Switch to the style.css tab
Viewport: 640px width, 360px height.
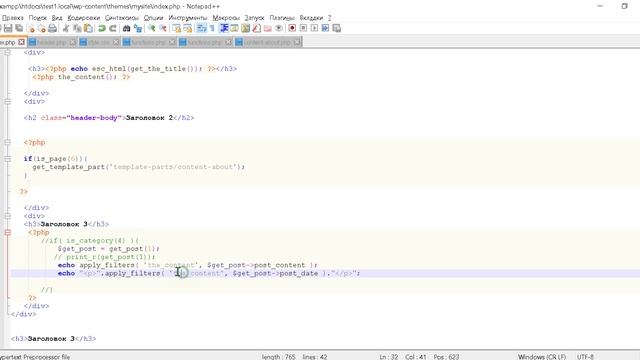98,42
